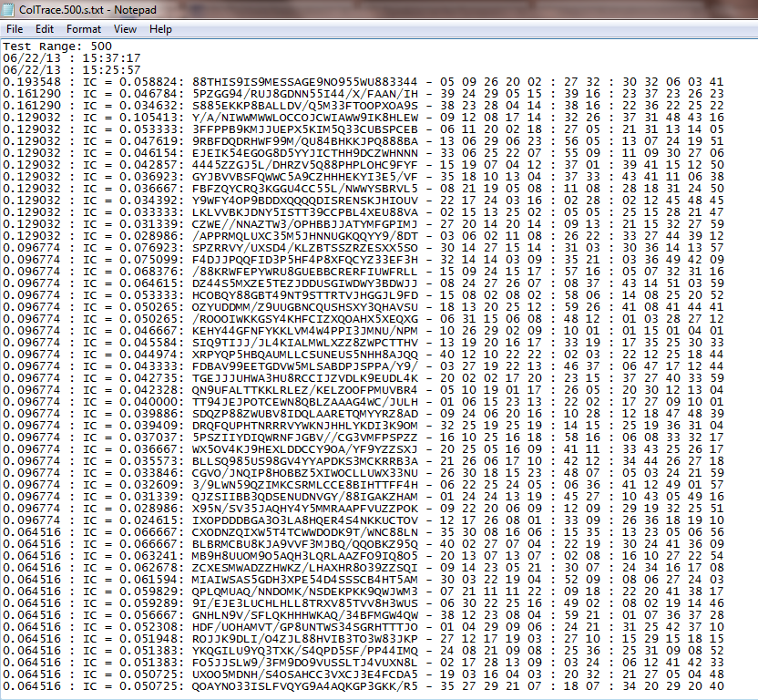Open the View menu
This screenshot has width=758, height=700.
[125, 29]
